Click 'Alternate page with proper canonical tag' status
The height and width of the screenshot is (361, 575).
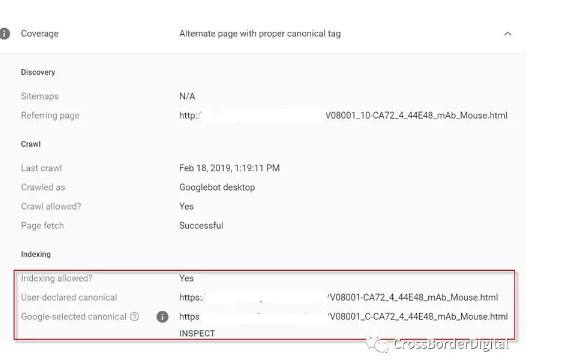click(260, 34)
